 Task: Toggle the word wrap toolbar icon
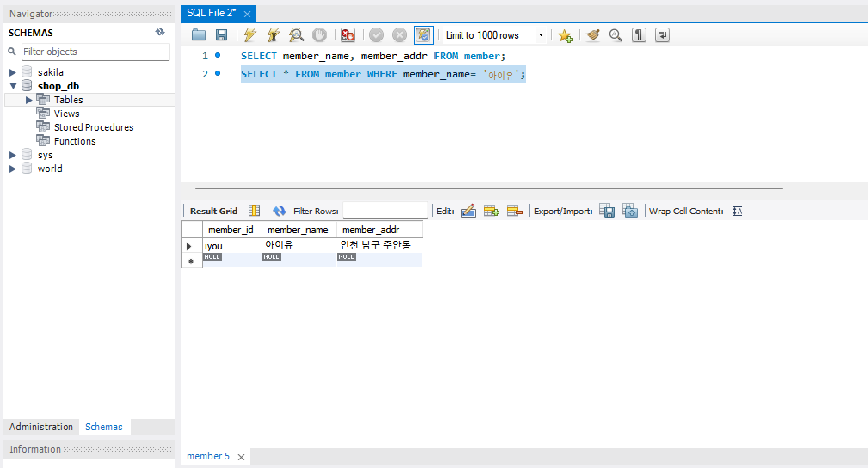662,35
